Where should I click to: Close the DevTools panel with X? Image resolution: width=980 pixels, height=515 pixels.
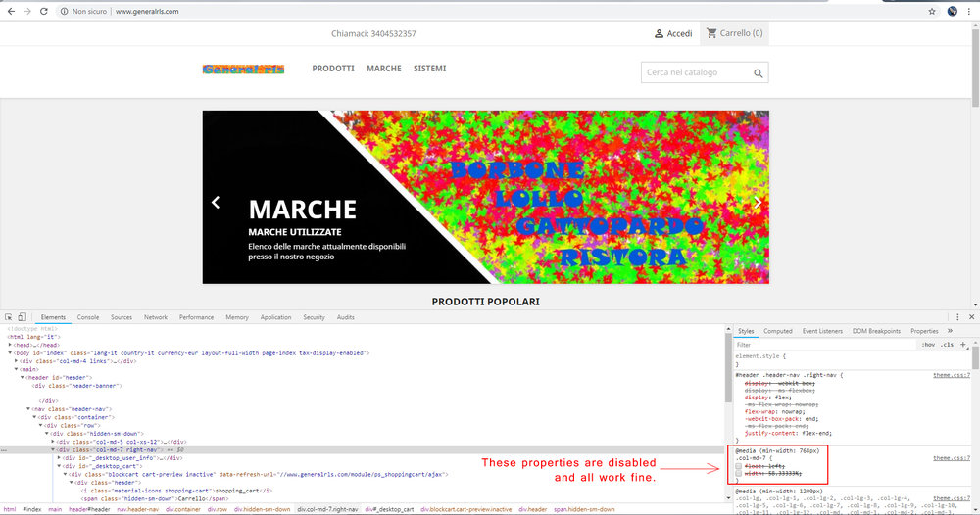point(971,317)
